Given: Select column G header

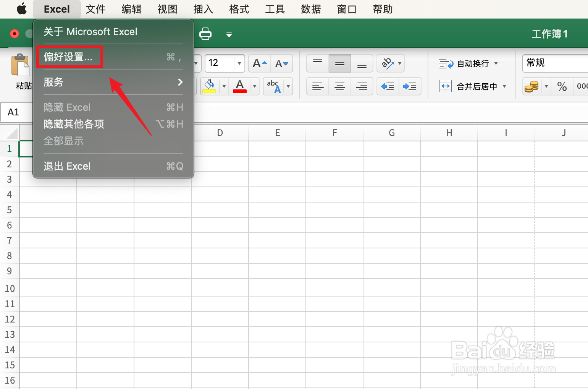Looking at the screenshot, I should pos(392,133).
